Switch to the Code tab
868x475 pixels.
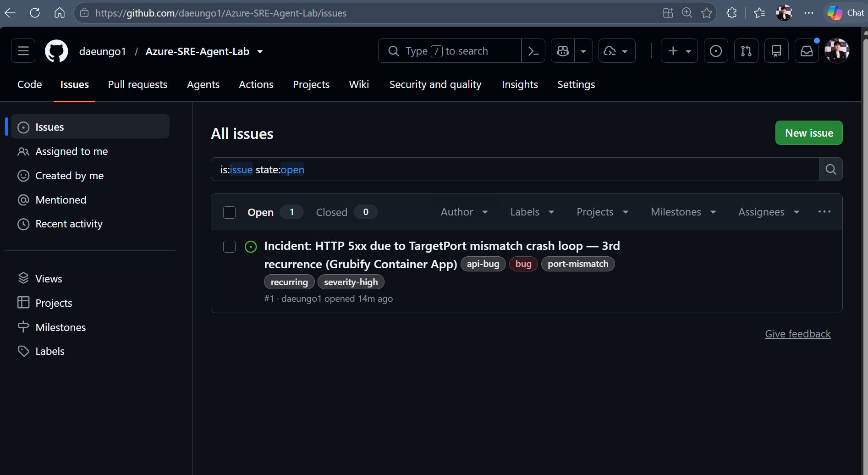pyautogui.click(x=29, y=84)
